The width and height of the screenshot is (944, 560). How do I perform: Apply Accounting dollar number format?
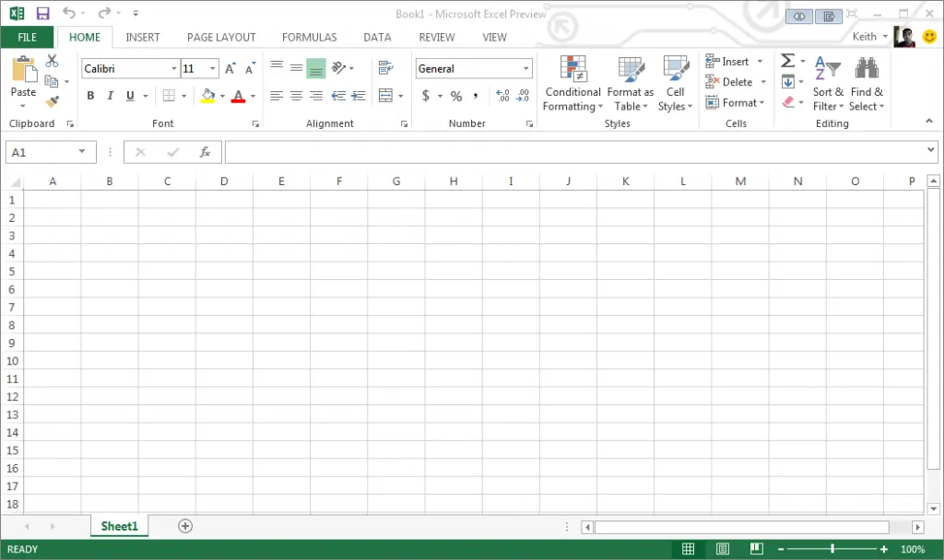426,96
